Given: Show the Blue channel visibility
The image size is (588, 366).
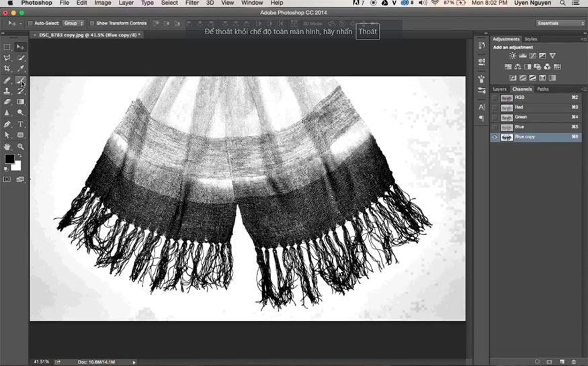Looking at the screenshot, I should coord(495,128).
